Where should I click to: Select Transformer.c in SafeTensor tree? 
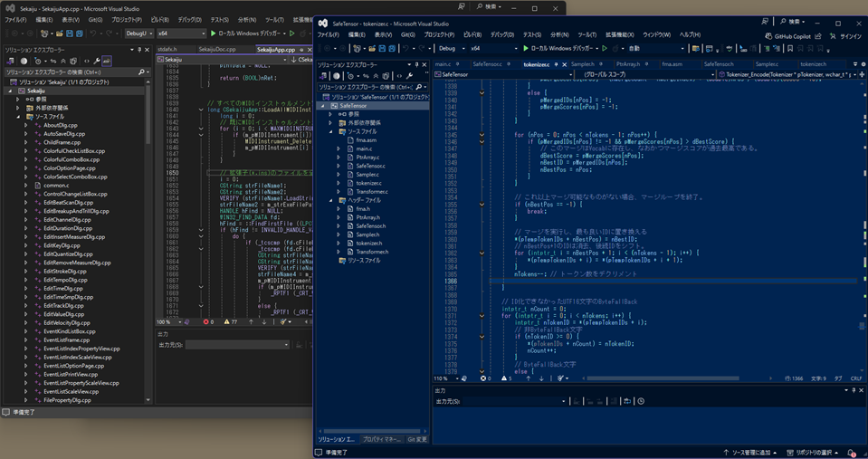point(372,192)
